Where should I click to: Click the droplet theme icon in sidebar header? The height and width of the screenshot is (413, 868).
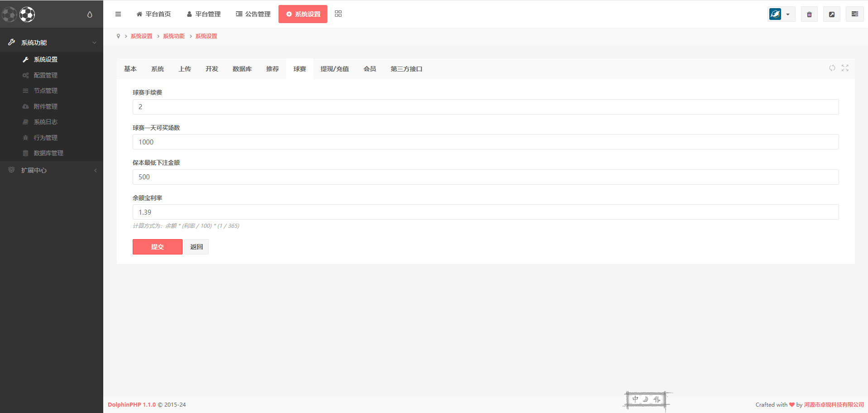click(90, 14)
